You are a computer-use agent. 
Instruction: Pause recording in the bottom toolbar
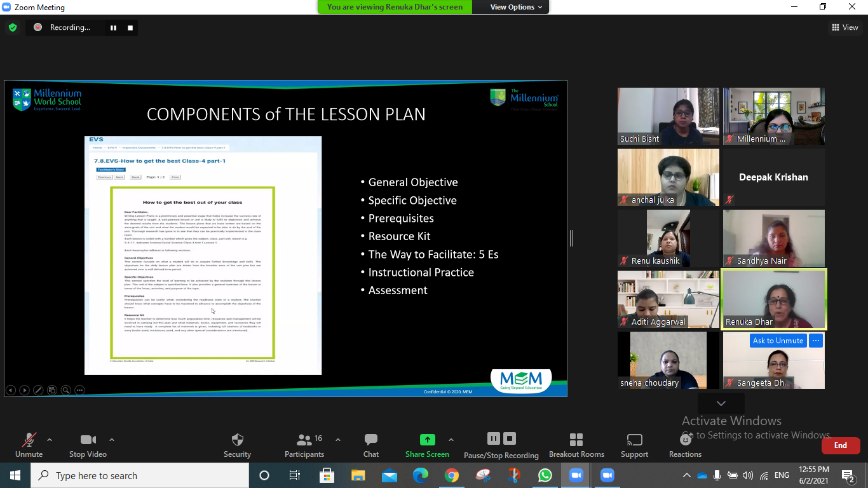pyautogui.click(x=494, y=438)
